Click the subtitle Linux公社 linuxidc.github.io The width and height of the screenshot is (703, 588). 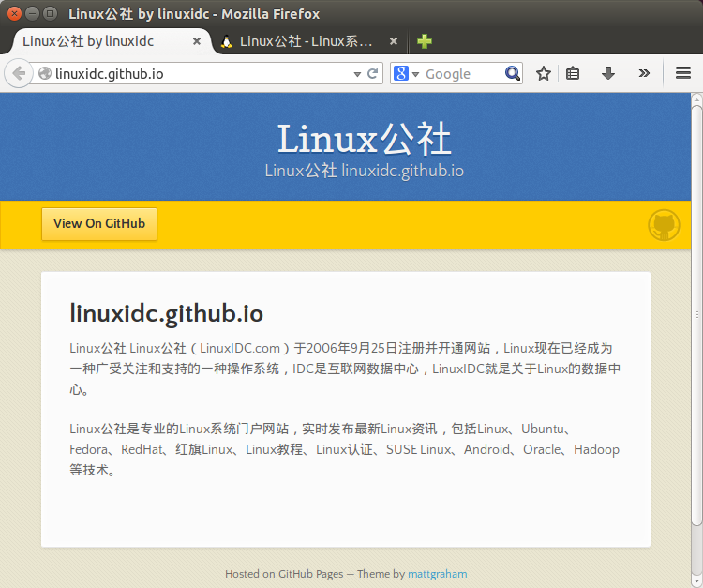(364, 171)
